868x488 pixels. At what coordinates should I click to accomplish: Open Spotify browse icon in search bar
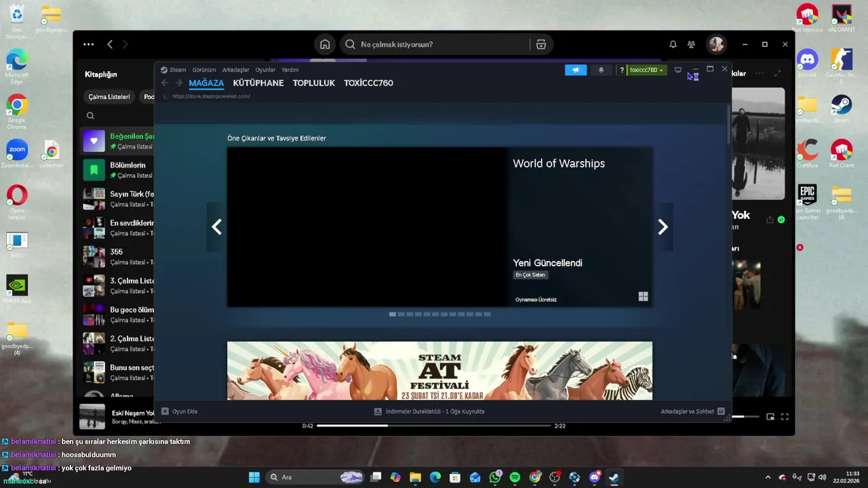(x=540, y=44)
